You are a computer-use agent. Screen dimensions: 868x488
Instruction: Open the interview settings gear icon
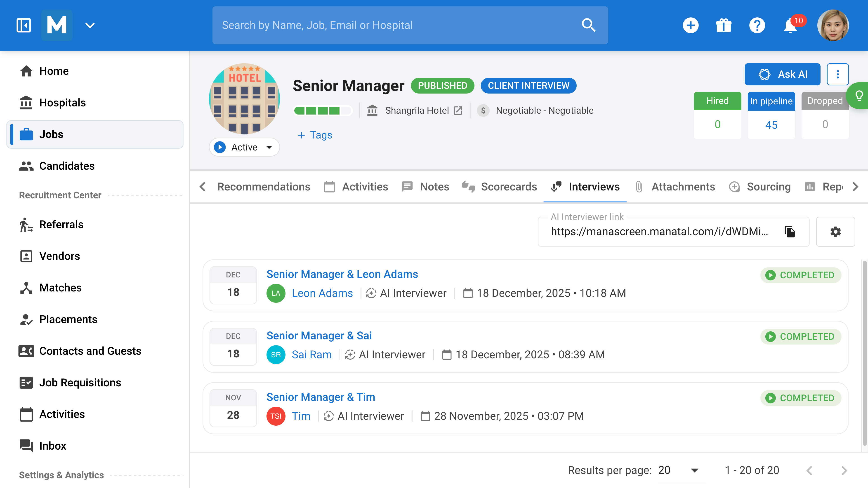pyautogui.click(x=836, y=232)
